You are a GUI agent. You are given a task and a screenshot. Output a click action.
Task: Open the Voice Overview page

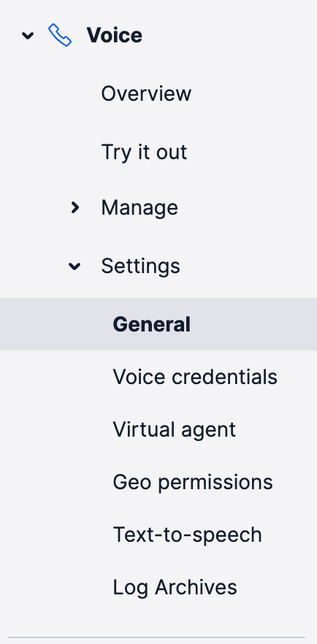tap(146, 93)
